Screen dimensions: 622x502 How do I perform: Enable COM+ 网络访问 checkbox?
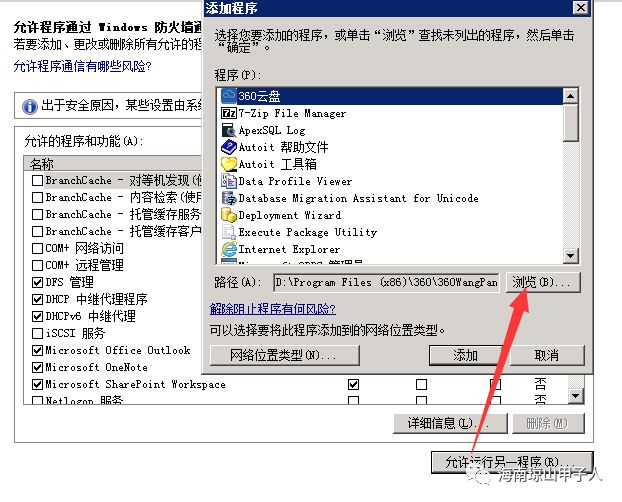[37, 248]
